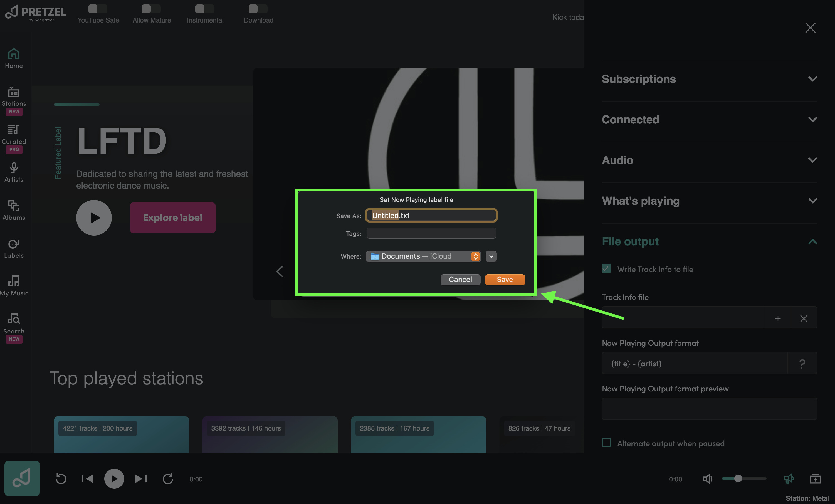Clear Track Info file with X icon
The image size is (835, 504).
coord(804,318)
